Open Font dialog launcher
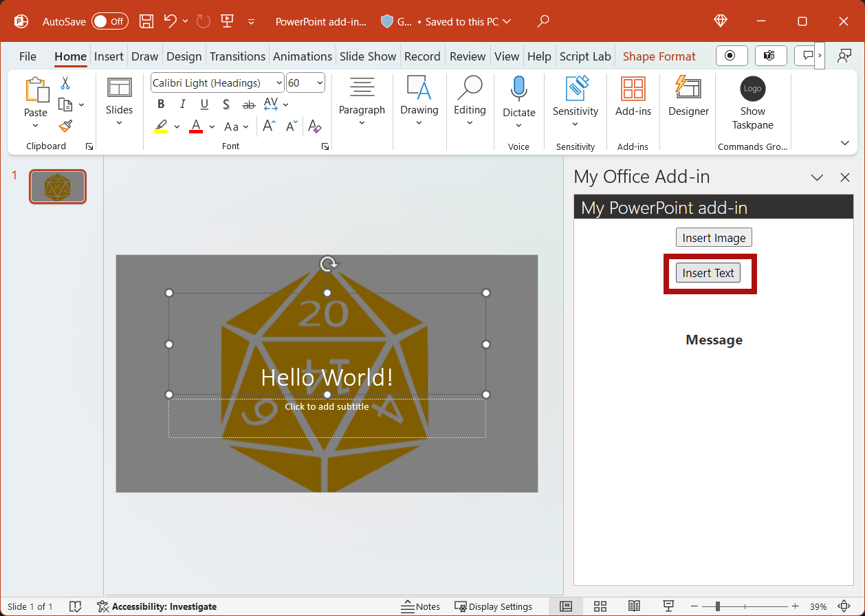 tap(325, 146)
